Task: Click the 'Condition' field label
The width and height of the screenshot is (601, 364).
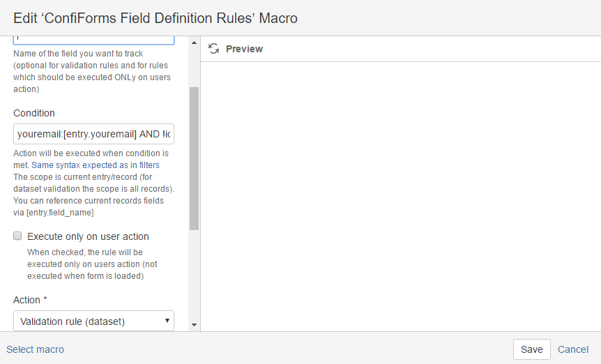Action: [x=34, y=113]
